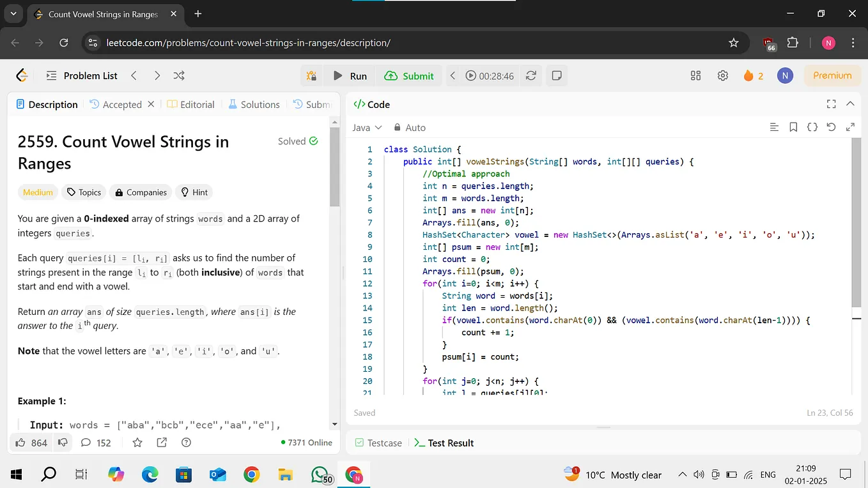Bookmark the current code editor
Image resolution: width=868 pixels, height=488 pixels.
click(x=793, y=126)
